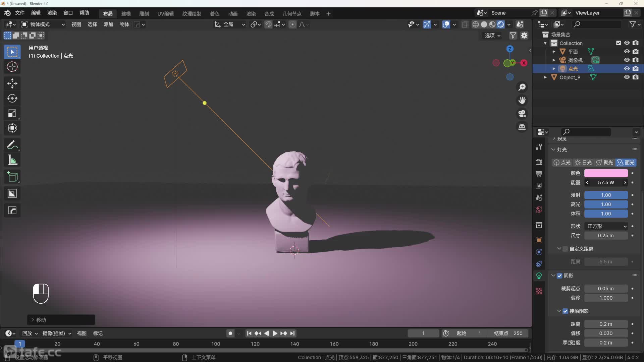The image size is (644, 362).
Task: Switch to solid viewport shading
Action: coord(484,24)
